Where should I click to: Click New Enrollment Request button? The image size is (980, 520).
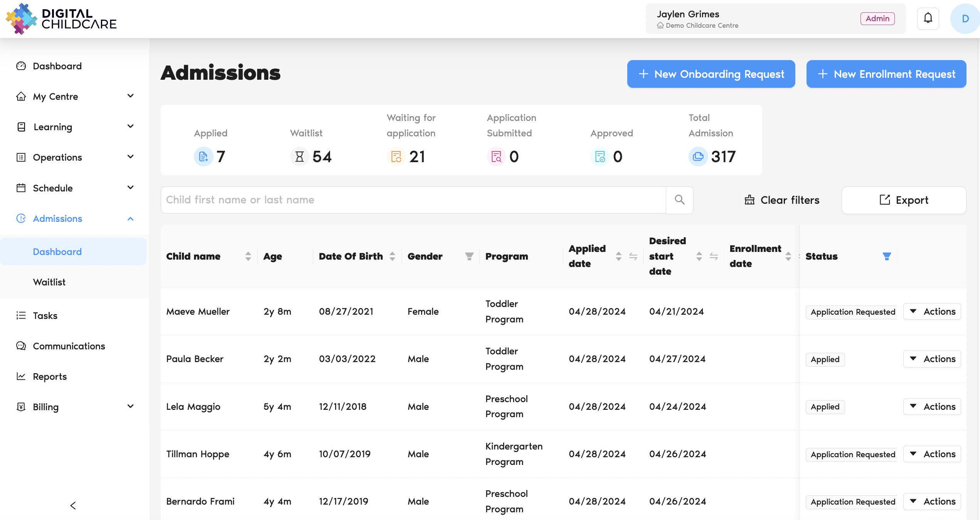point(886,74)
